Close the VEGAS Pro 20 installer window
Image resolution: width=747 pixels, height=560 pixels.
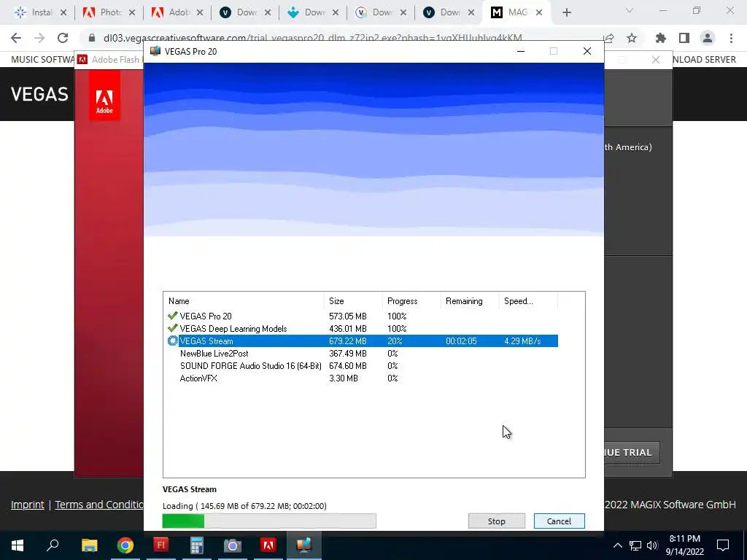(587, 51)
